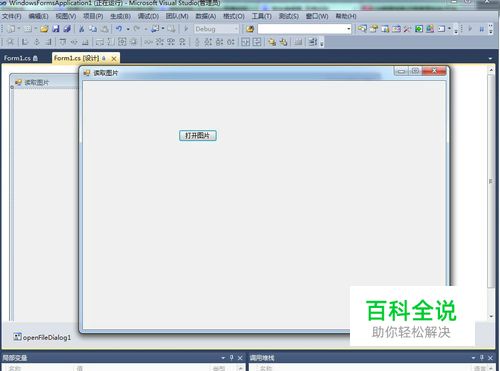Viewport: 500px width, 371px height.
Task: Click the Open File folder icon
Action: click(44, 29)
